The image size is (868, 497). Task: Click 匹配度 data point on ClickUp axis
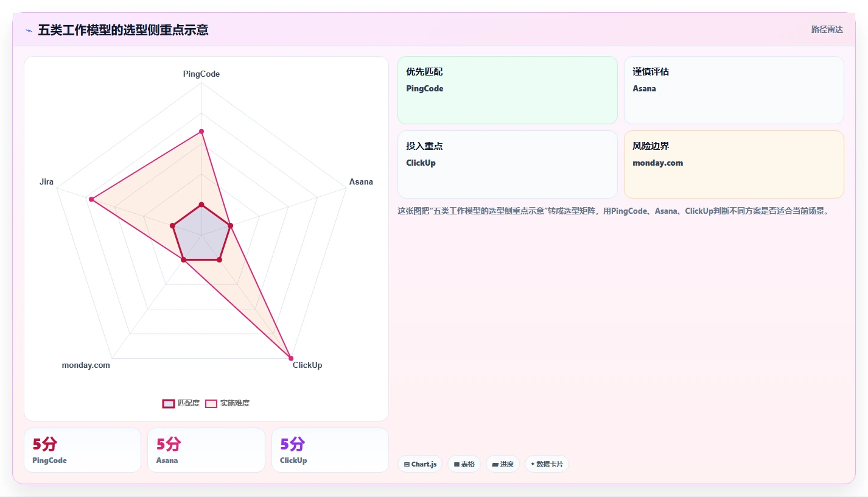[x=219, y=260]
